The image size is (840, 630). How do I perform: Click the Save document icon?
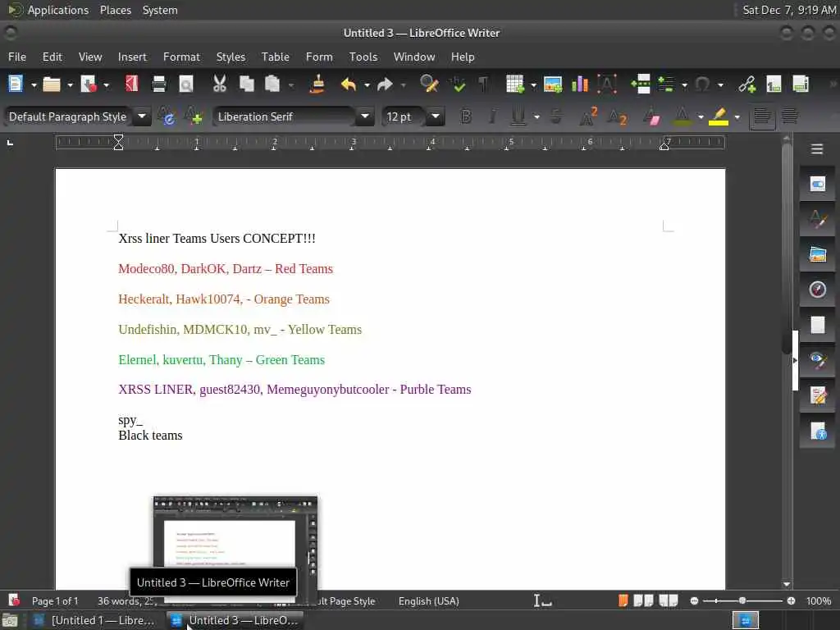[88, 84]
